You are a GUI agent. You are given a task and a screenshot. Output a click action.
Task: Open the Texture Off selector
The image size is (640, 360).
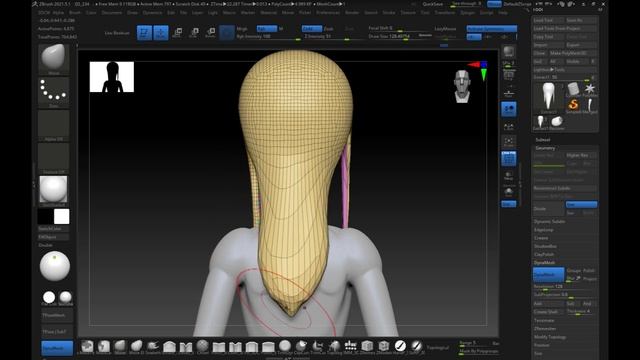(53, 158)
